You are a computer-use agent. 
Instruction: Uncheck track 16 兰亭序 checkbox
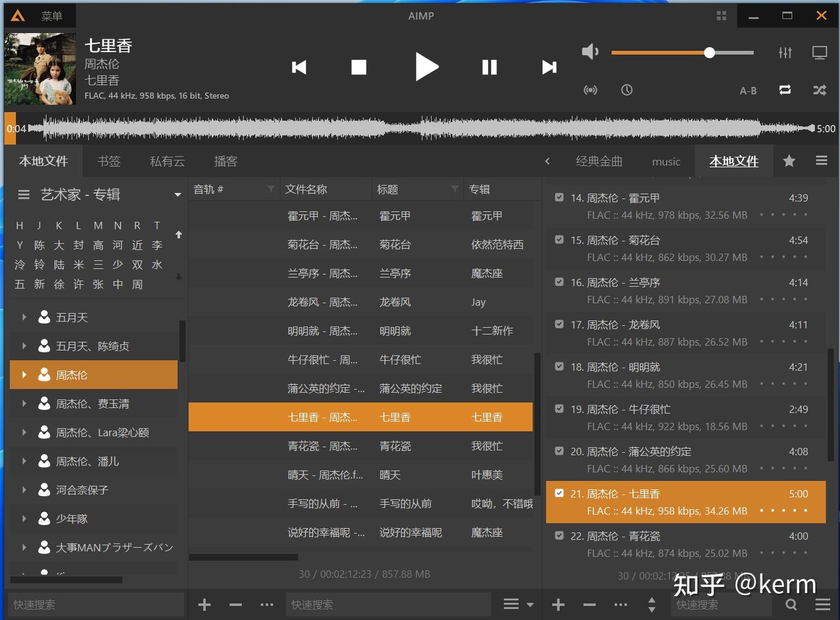tap(559, 282)
